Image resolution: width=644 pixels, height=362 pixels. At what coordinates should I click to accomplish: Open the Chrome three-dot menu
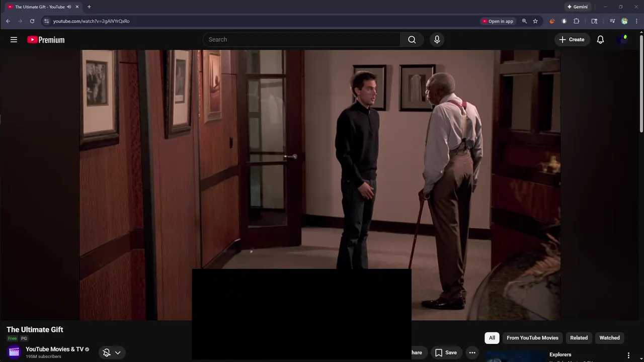coord(637,21)
